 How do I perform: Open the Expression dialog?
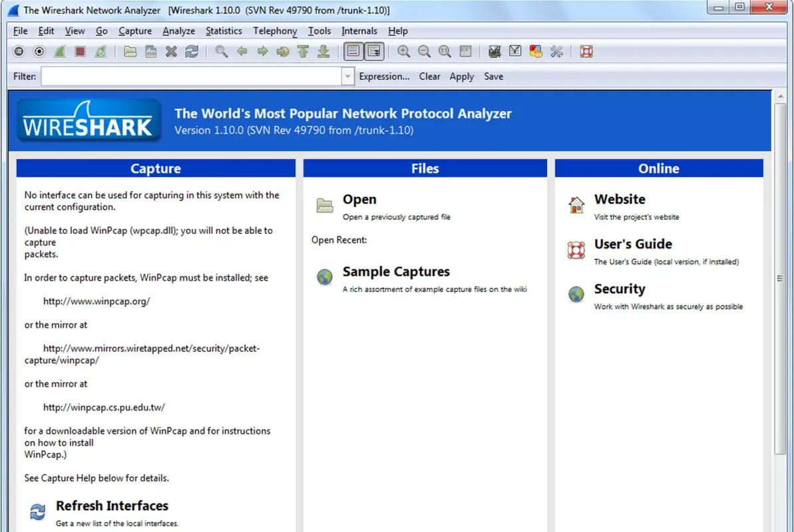click(x=384, y=76)
